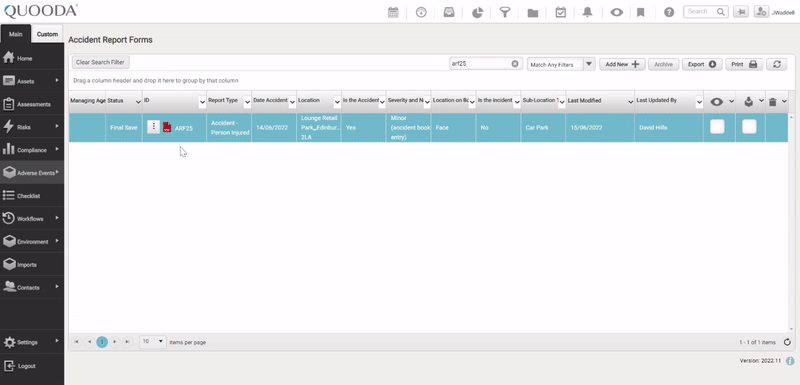Open the bookmark icon in the top toolbar
The height and width of the screenshot is (385, 800).
pyautogui.click(x=641, y=12)
